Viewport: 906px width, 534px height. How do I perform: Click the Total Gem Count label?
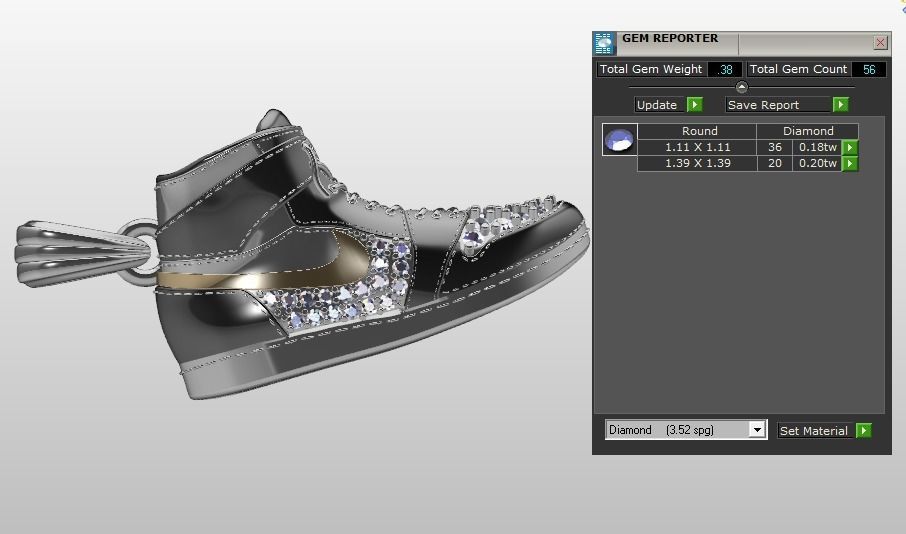coord(798,69)
